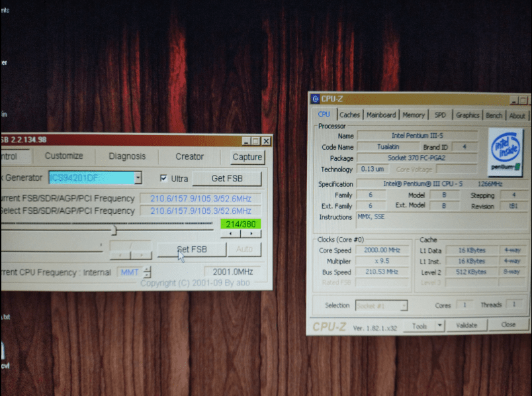Click left arrow below 214/380 value
The width and height of the screenshot is (532, 396).
coord(231,234)
